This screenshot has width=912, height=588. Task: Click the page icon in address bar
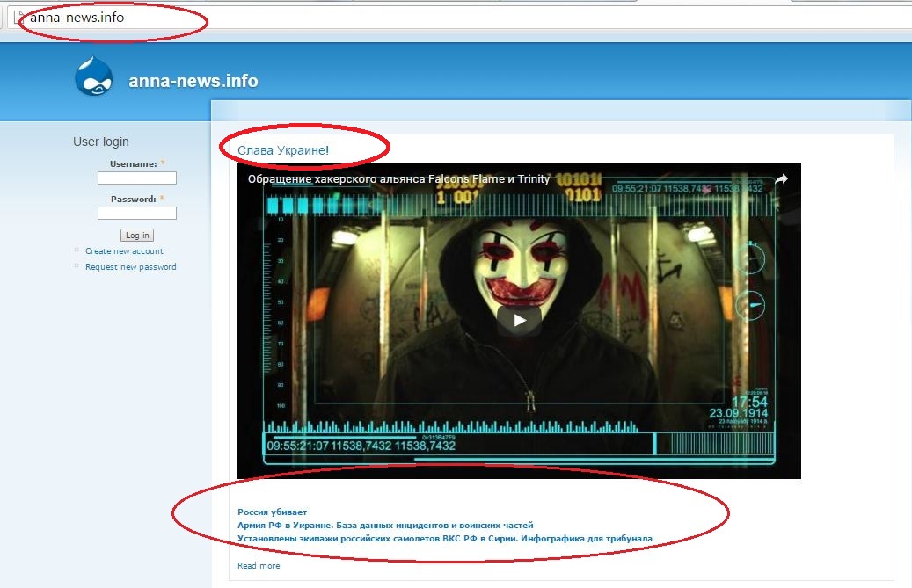[18, 18]
